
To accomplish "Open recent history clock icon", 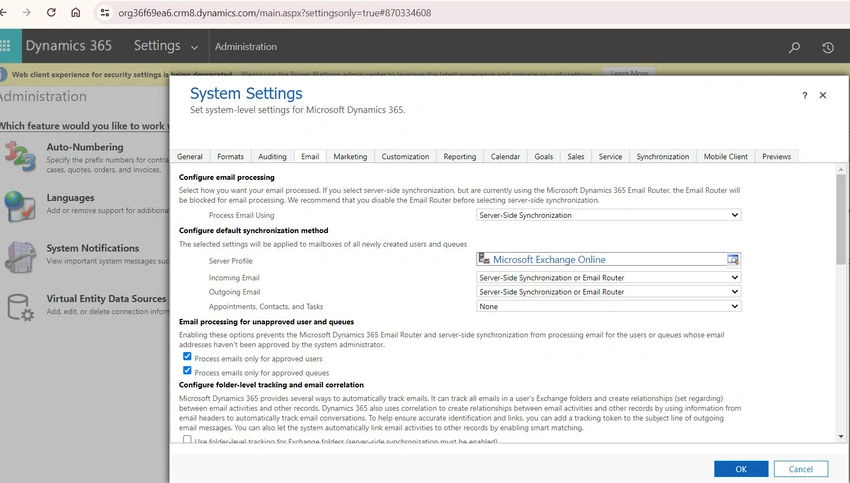I will (x=828, y=47).
